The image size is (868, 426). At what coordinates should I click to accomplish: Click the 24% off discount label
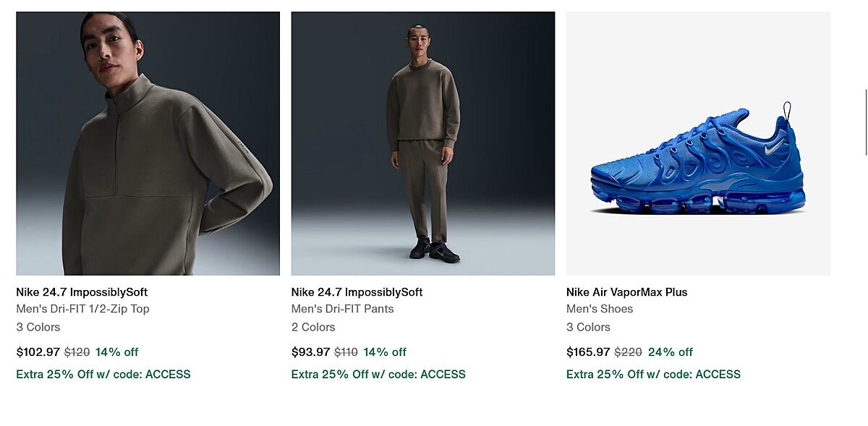[671, 352]
